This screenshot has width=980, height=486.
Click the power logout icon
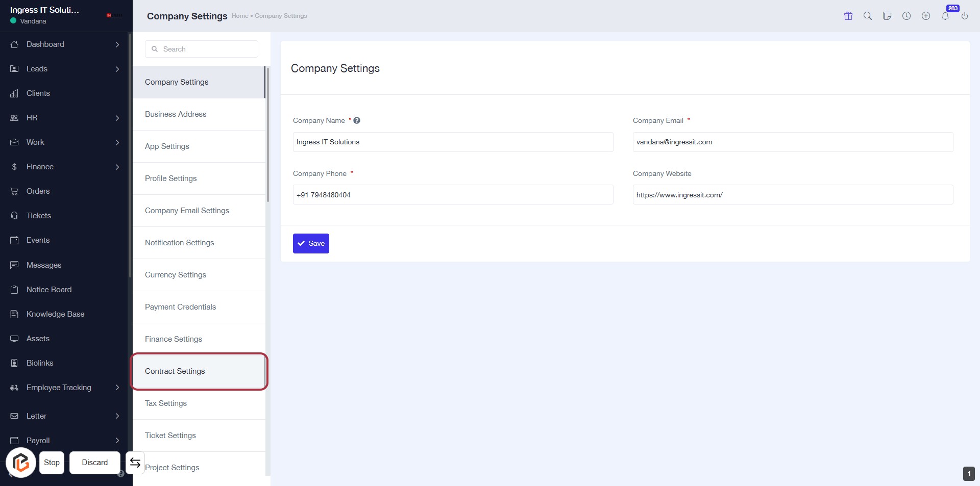965,16
